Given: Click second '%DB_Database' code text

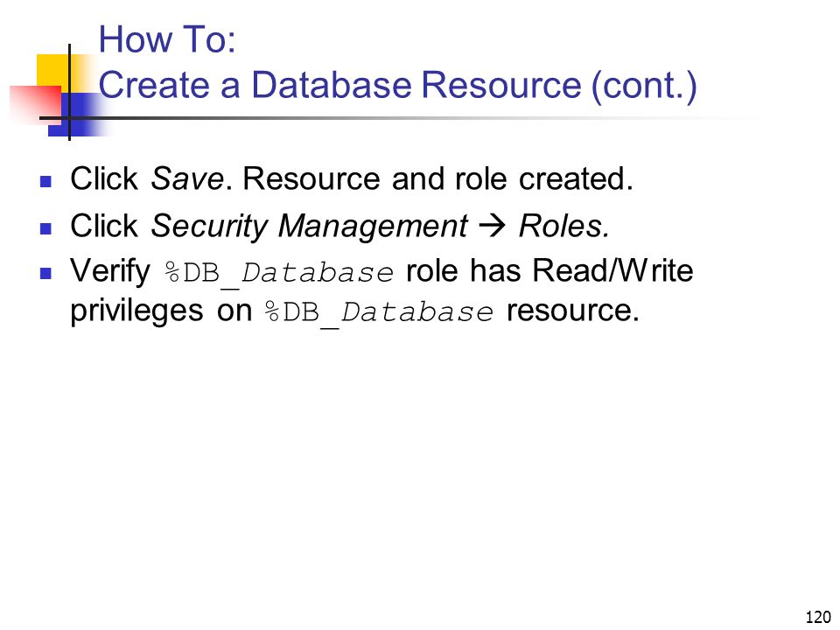Looking at the screenshot, I should pyautogui.click(x=378, y=313).
